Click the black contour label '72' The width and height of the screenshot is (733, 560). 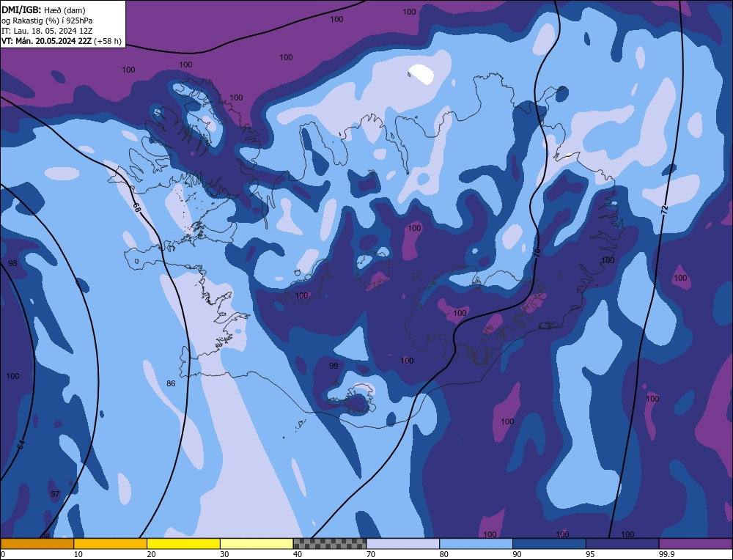point(665,208)
